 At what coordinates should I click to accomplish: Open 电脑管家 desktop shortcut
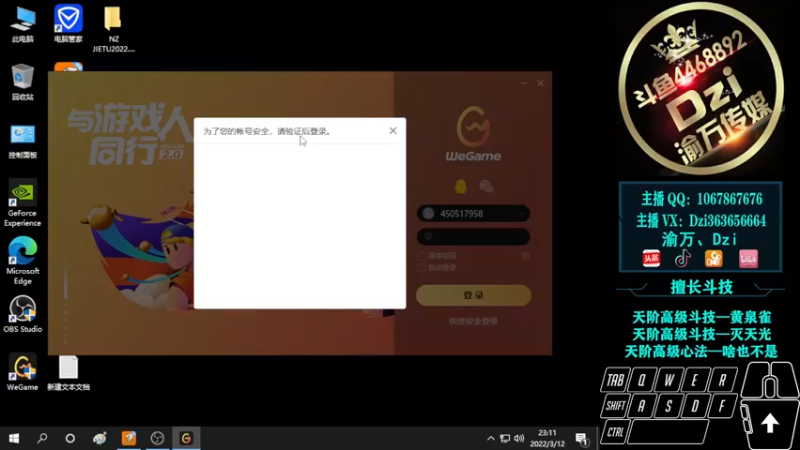(68, 24)
